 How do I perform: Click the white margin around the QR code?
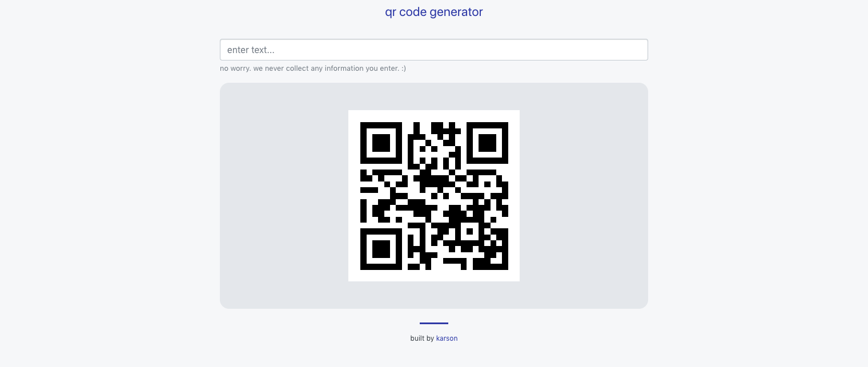coord(354,196)
